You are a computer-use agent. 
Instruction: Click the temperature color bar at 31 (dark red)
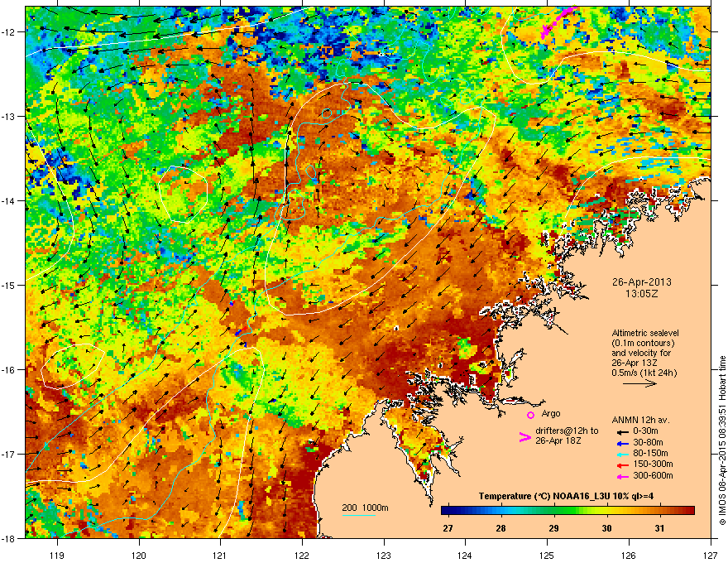click(659, 511)
